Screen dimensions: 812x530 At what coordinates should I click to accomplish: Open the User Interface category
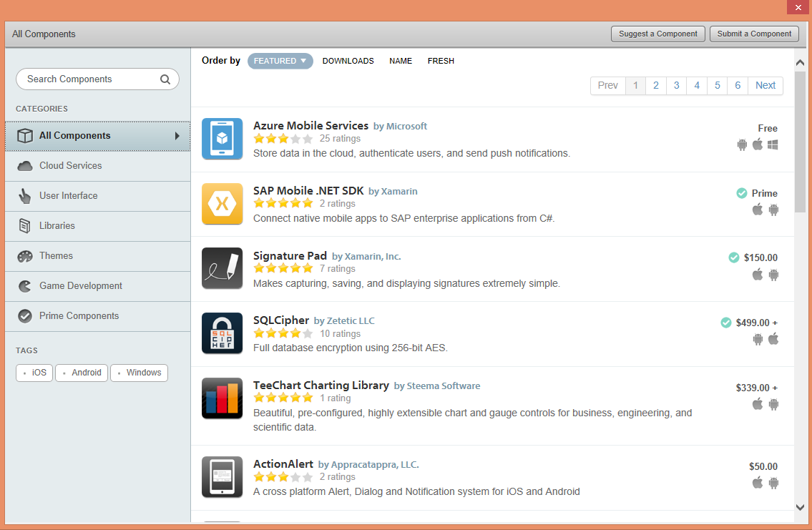[98, 196]
